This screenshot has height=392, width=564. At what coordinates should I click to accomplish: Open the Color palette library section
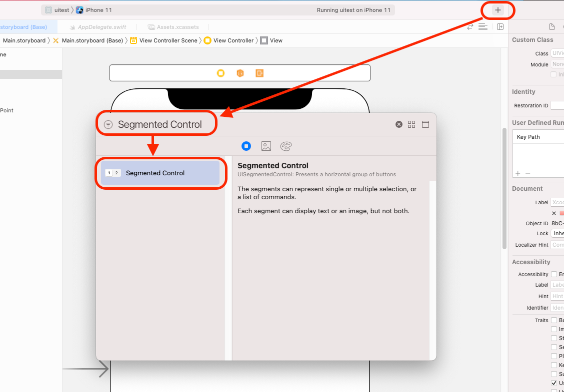click(286, 146)
